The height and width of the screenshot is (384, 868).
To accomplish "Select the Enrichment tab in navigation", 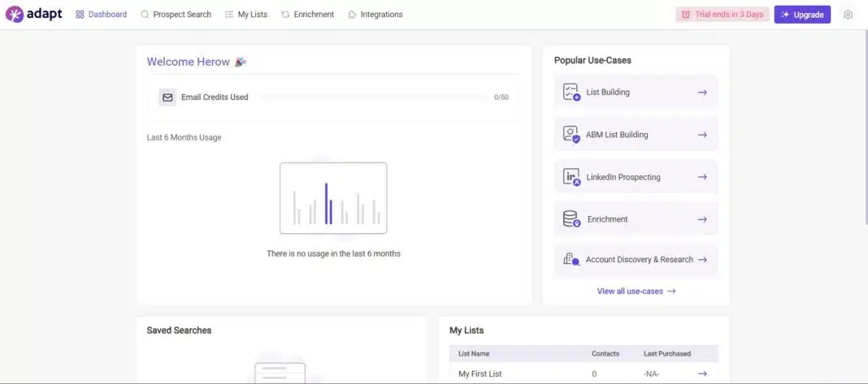I will click(x=307, y=15).
